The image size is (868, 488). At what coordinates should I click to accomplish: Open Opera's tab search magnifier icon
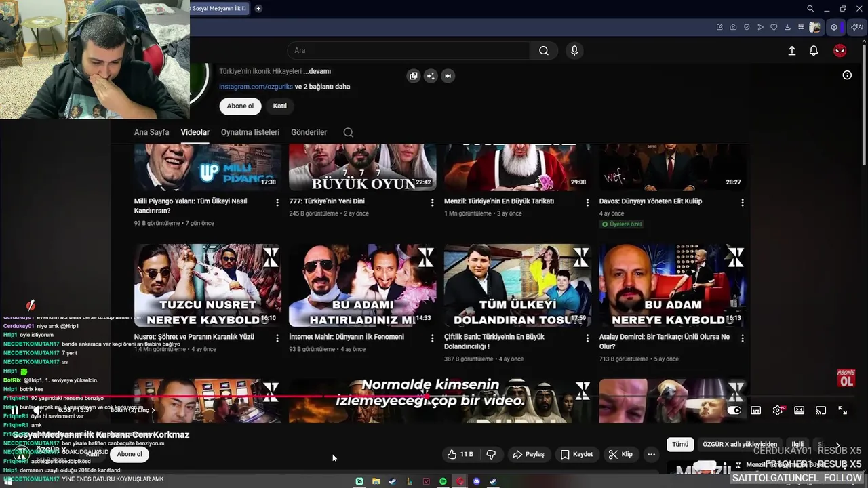(810, 9)
